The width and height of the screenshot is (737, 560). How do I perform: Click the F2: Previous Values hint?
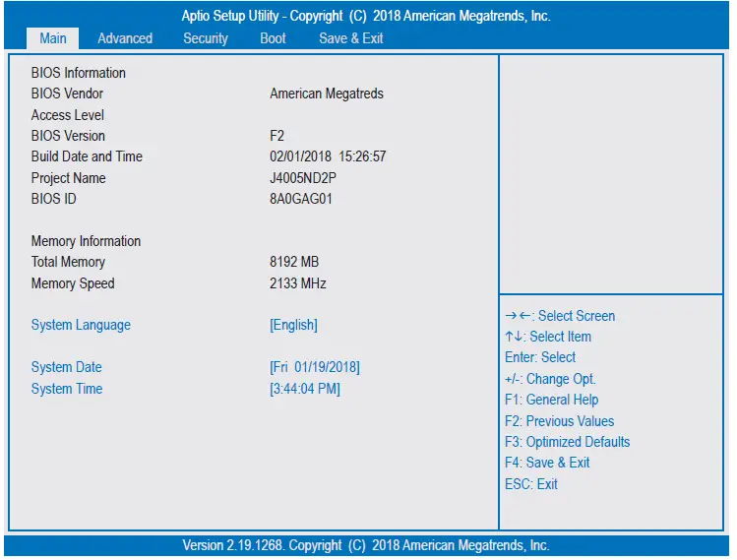(x=559, y=421)
